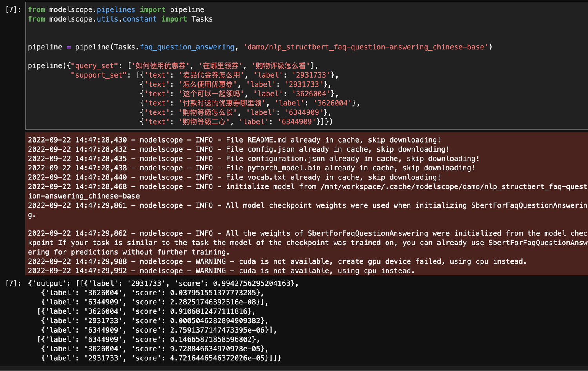The image size is (588, 371).
Task: Click the '购物等级二心' string in the code
Action: point(204,122)
